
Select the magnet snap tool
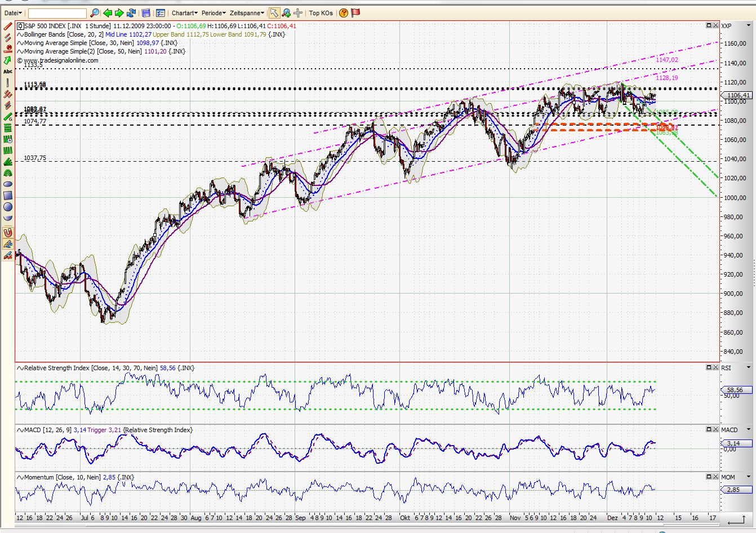coord(8,232)
